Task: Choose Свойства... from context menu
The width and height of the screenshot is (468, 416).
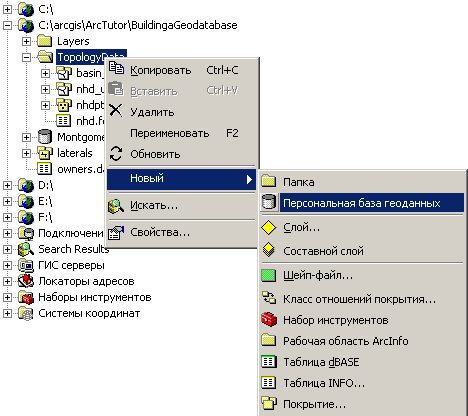Action: pyautogui.click(x=181, y=232)
